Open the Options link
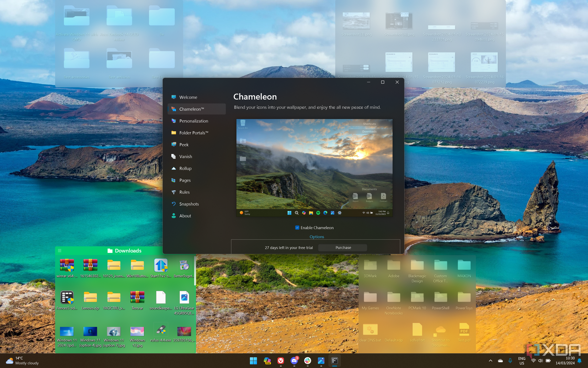The image size is (588, 368). pyautogui.click(x=317, y=237)
